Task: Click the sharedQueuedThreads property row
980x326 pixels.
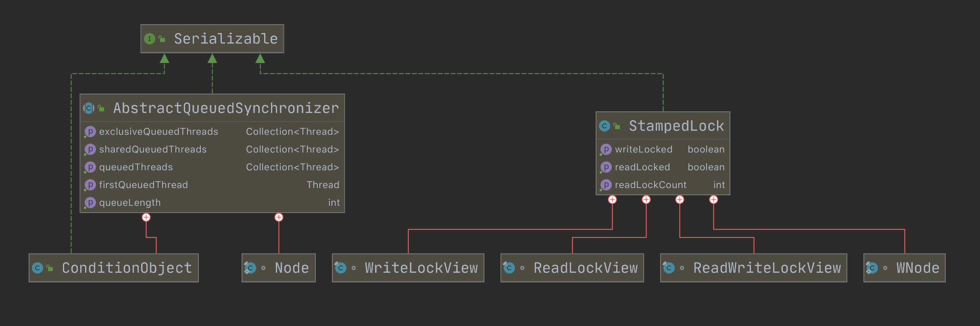Action: 212,150
